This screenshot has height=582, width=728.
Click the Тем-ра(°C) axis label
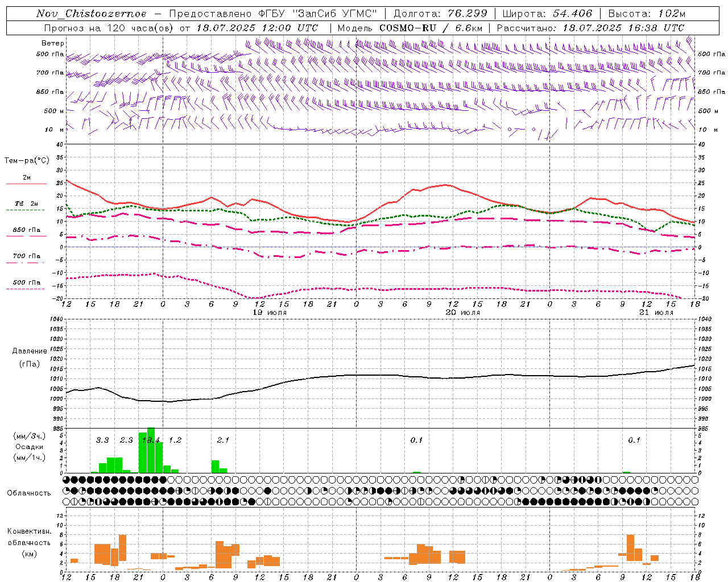pos(27,161)
